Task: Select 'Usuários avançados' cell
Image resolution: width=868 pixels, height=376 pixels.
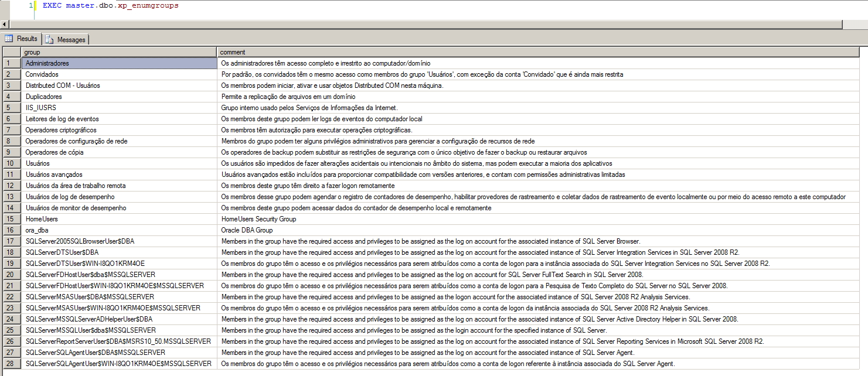Action: [120, 175]
